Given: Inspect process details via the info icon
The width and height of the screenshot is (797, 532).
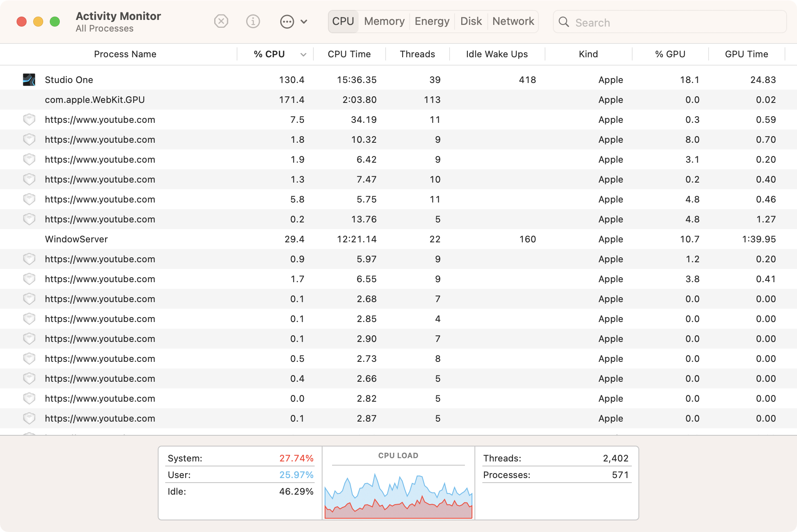Looking at the screenshot, I should 253,21.
